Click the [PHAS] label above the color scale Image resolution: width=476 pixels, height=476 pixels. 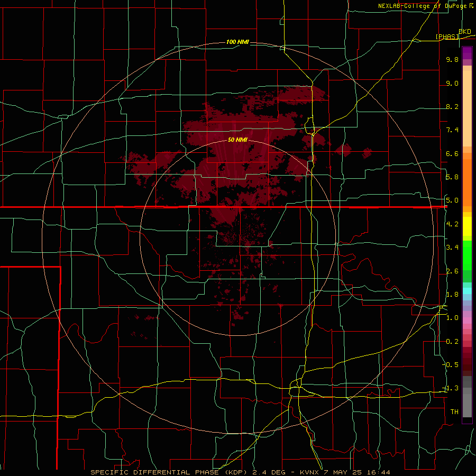447,36
